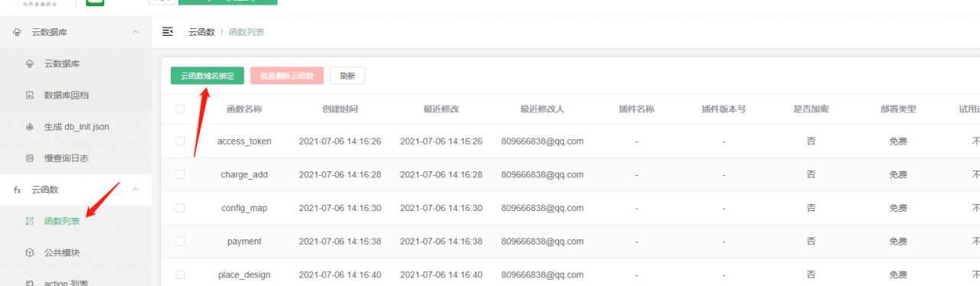Click the 函数名称 column header
Screen dimensions: 980x286
[244, 109]
